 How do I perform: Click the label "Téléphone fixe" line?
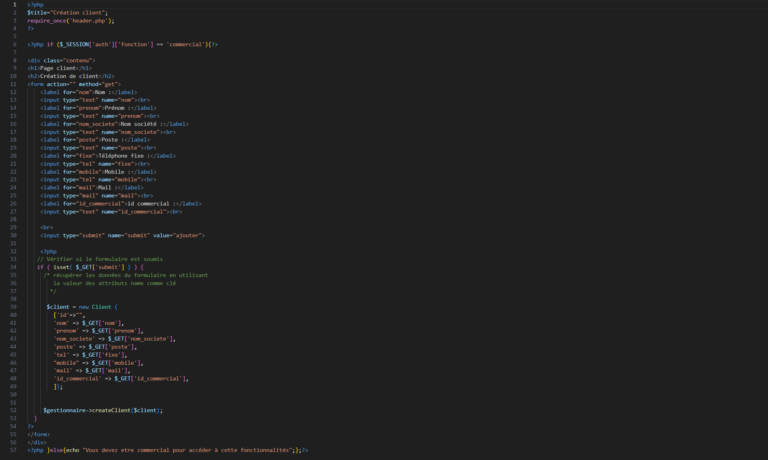click(108, 156)
